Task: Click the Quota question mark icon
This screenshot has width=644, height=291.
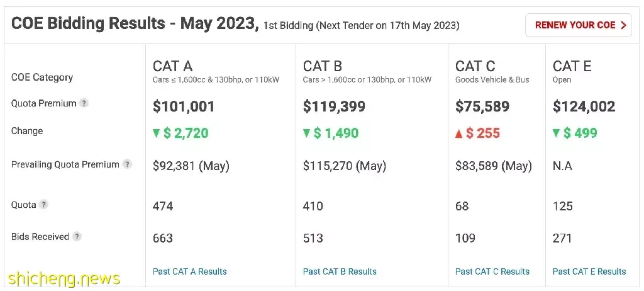Action: (x=43, y=205)
